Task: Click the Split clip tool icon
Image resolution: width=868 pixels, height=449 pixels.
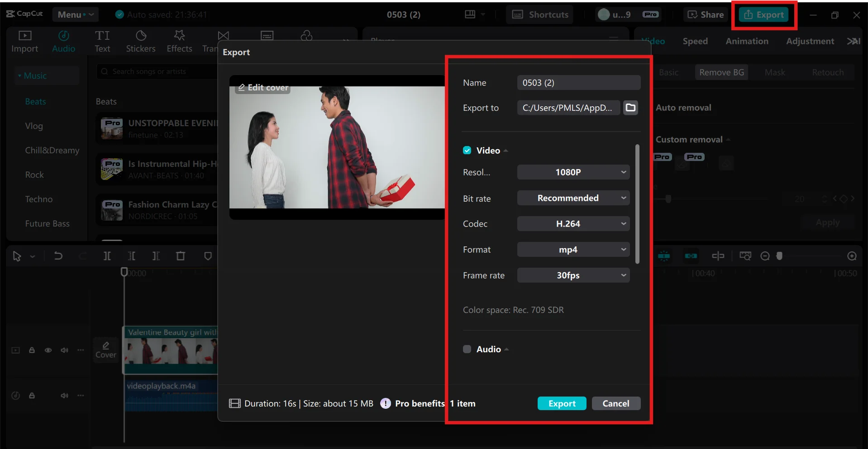Action: [x=107, y=256]
